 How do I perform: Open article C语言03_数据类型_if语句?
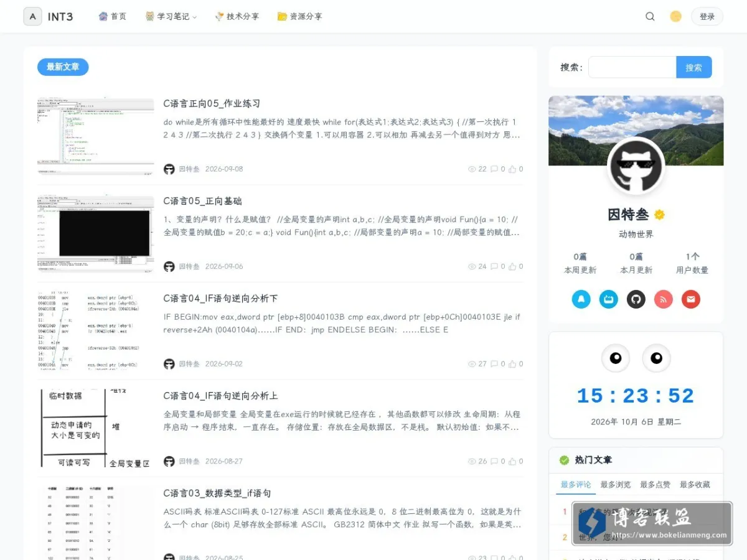(217, 493)
